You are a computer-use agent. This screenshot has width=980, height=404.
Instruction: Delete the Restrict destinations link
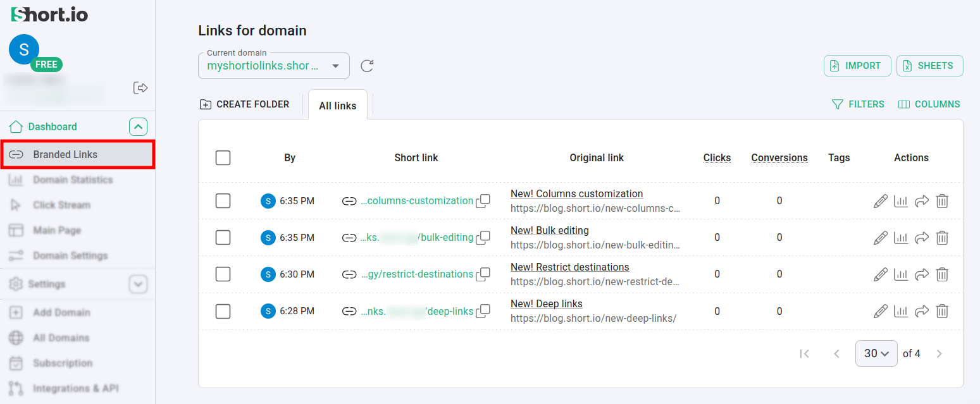coord(942,274)
